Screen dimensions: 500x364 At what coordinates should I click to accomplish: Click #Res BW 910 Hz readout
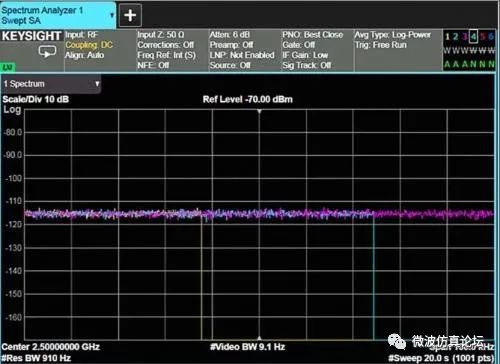tap(36, 358)
